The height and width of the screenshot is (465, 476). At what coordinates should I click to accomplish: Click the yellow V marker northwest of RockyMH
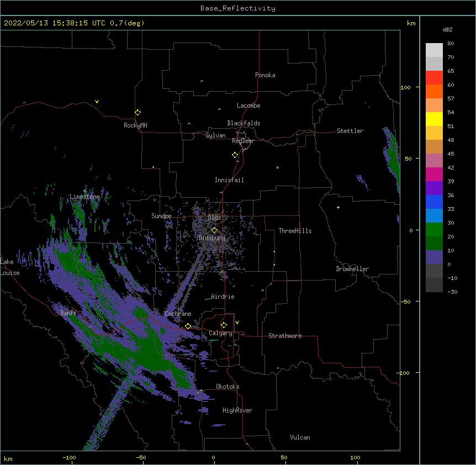[97, 102]
